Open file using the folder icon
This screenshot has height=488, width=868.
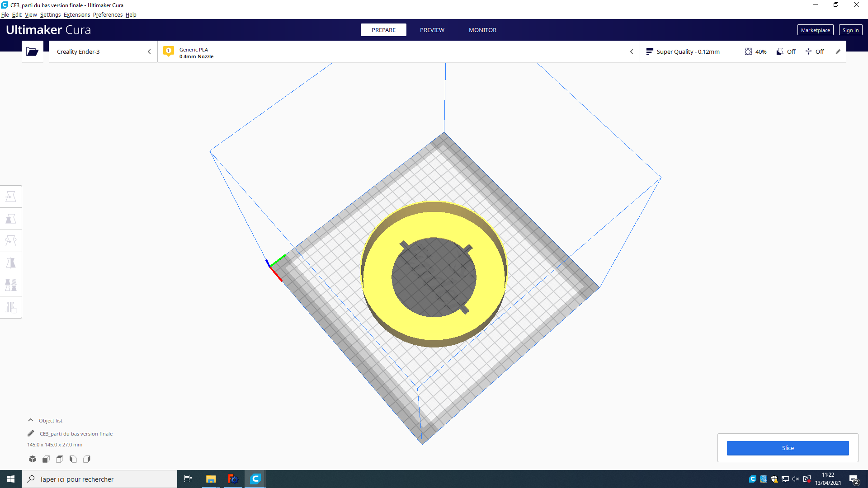tap(32, 52)
